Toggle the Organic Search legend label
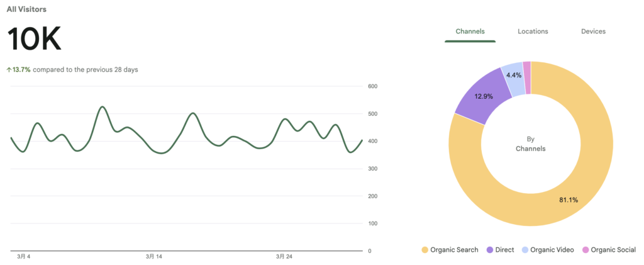This screenshot has height=265, width=644. pyautogui.click(x=454, y=250)
